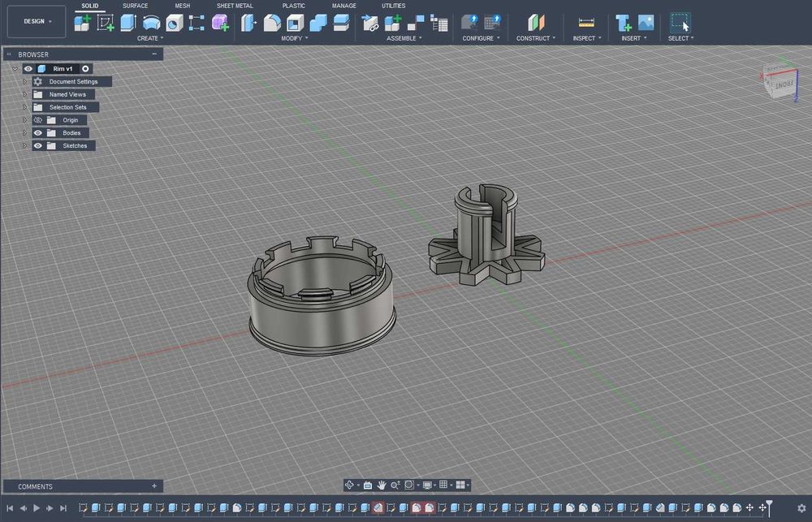Click the Insert Component link icon
The width and height of the screenshot is (812, 522).
point(369,23)
